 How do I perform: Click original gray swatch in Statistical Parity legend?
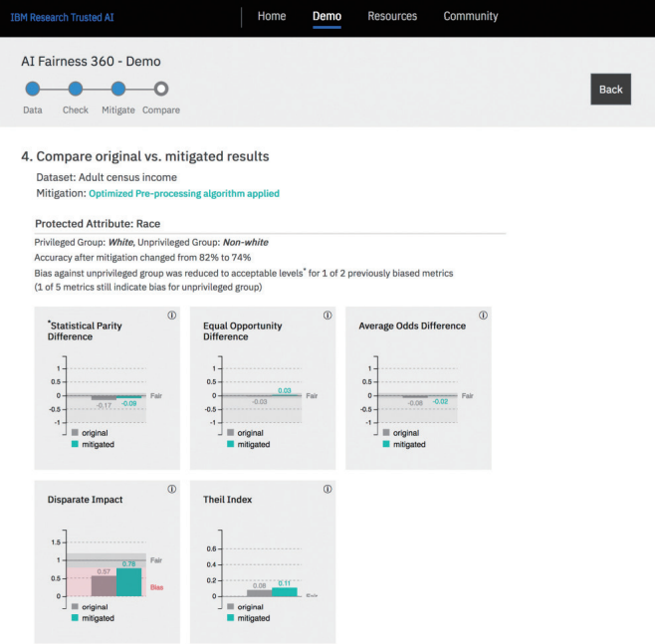pos(75,433)
